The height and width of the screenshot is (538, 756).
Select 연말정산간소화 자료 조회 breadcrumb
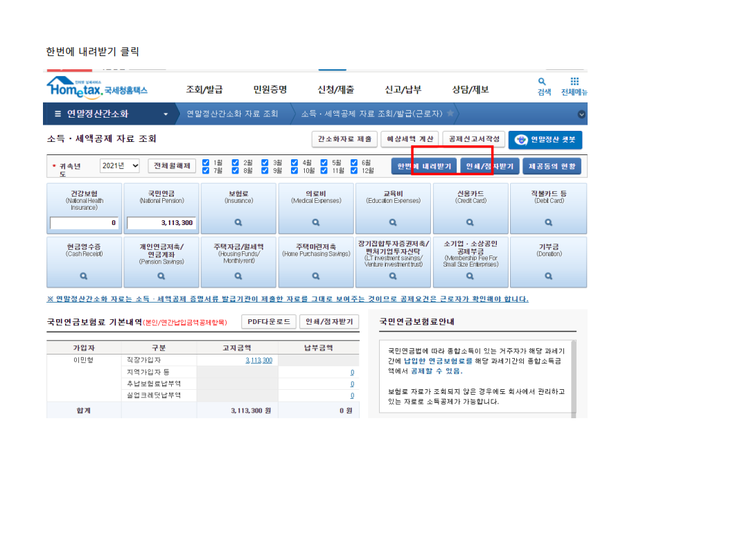click(232, 114)
